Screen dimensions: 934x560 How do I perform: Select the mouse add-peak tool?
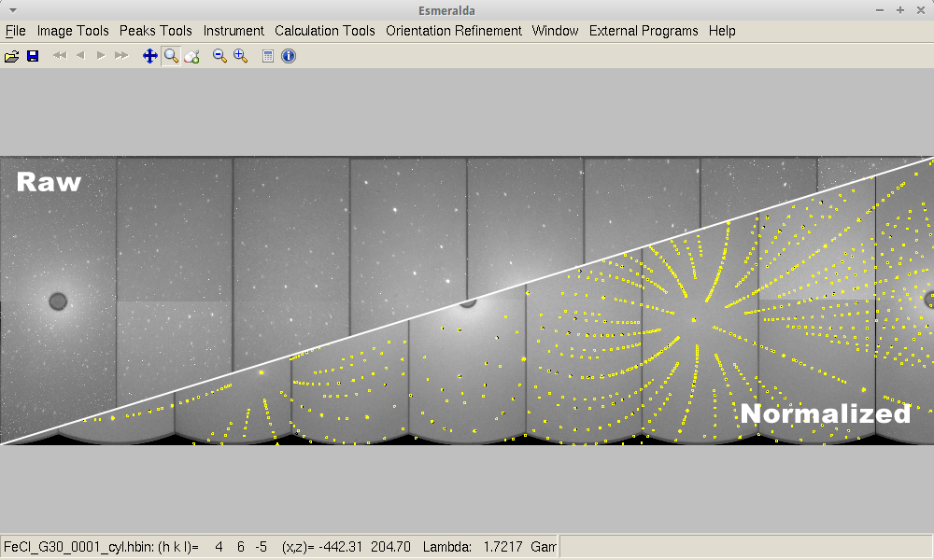191,56
